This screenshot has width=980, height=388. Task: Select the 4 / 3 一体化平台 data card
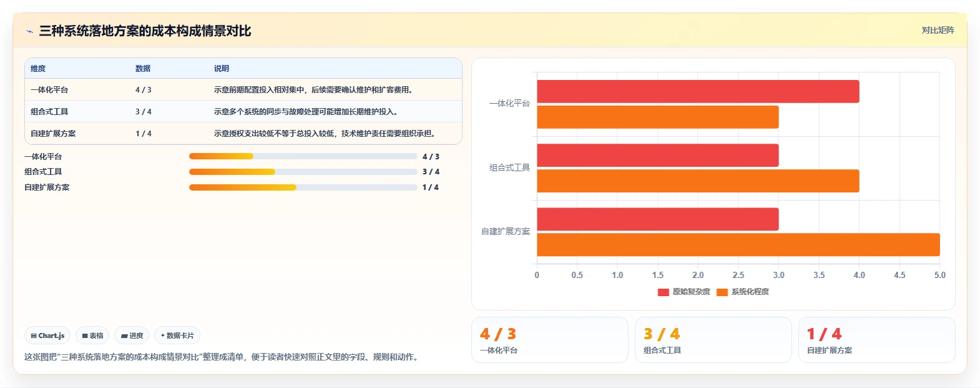tap(550, 340)
